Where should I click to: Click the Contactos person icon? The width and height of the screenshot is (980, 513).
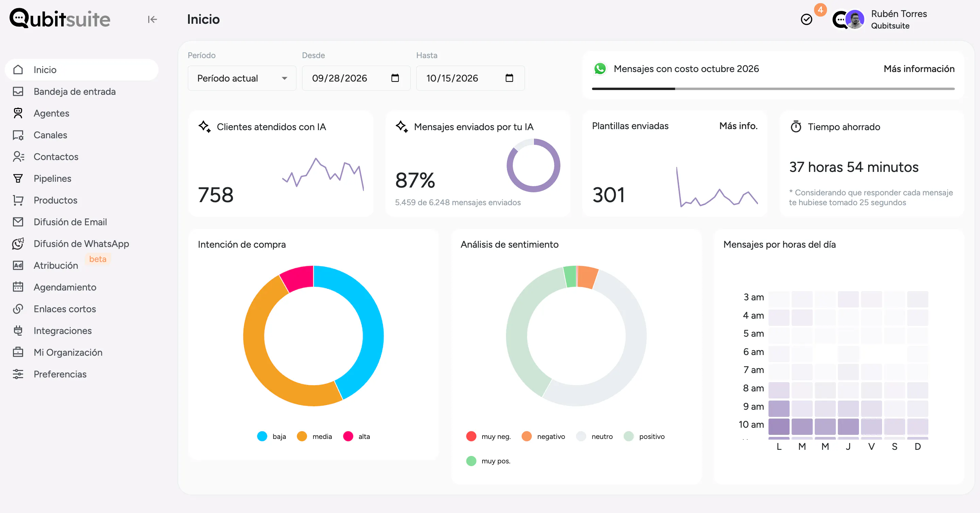(18, 157)
